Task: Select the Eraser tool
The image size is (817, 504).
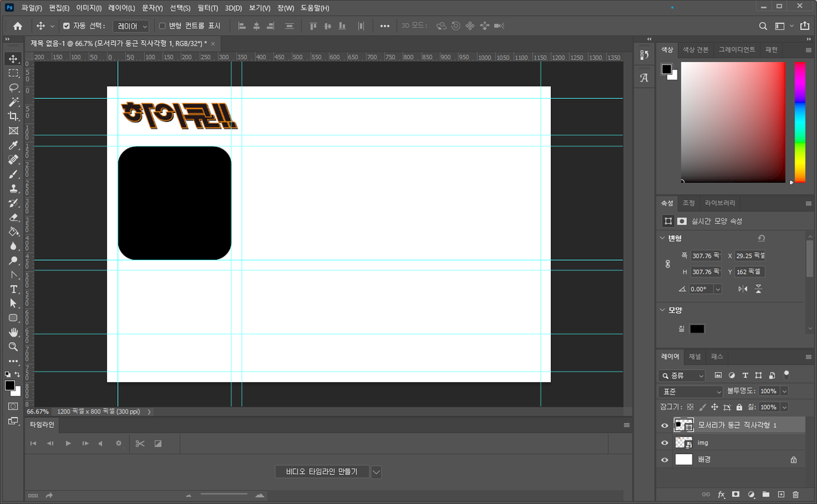Action: pos(13,218)
